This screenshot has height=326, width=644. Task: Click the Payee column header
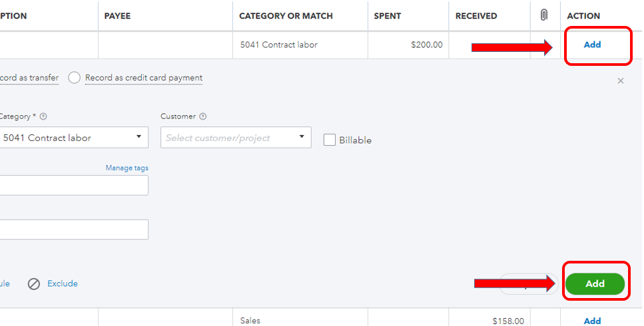[x=118, y=16]
